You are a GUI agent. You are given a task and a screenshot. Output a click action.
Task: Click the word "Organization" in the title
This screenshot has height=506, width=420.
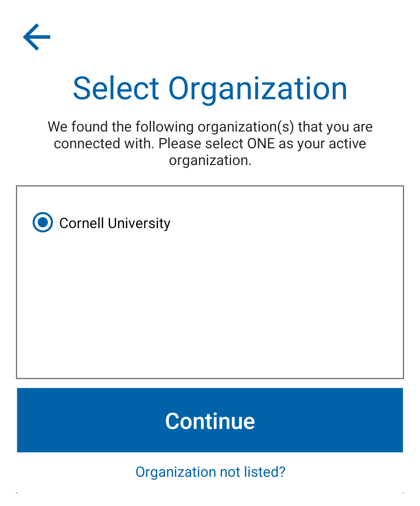click(257, 89)
